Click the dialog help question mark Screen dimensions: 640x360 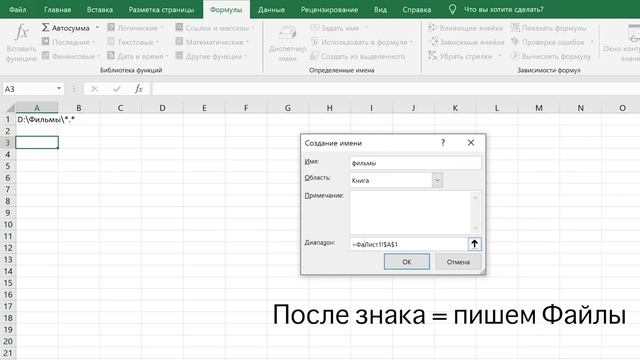tap(443, 142)
